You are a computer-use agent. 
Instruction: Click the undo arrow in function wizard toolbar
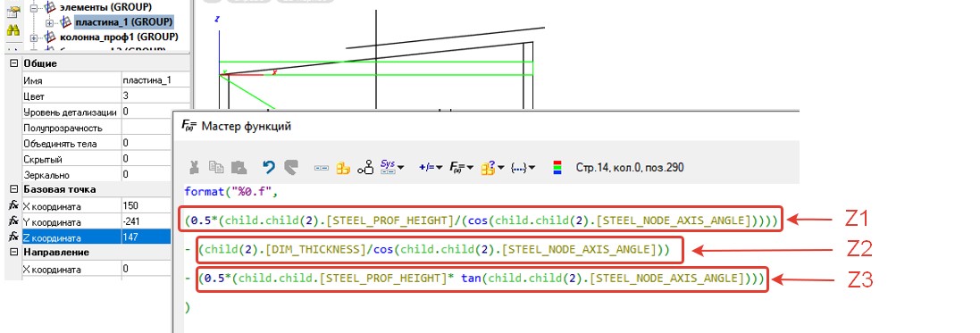[269, 167]
